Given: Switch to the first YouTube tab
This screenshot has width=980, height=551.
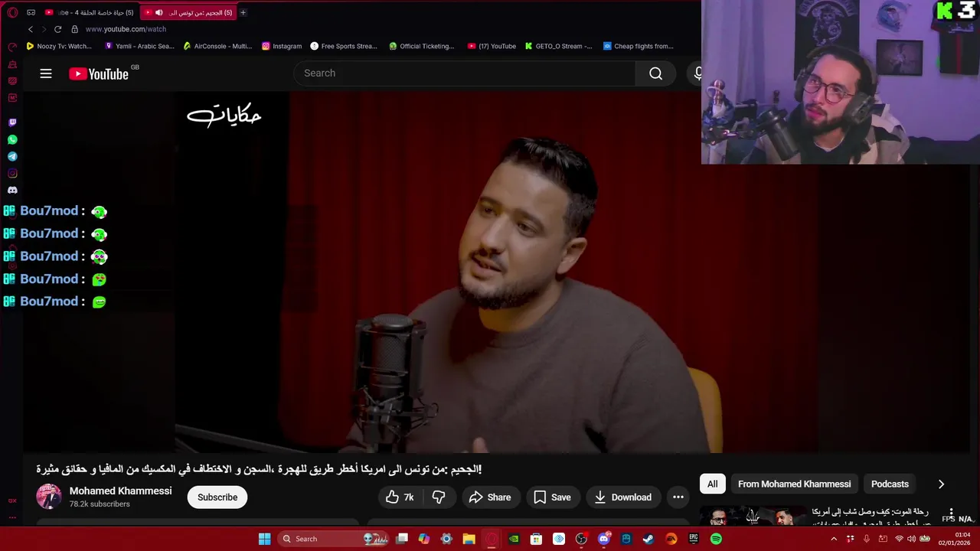Looking at the screenshot, I should [90, 12].
